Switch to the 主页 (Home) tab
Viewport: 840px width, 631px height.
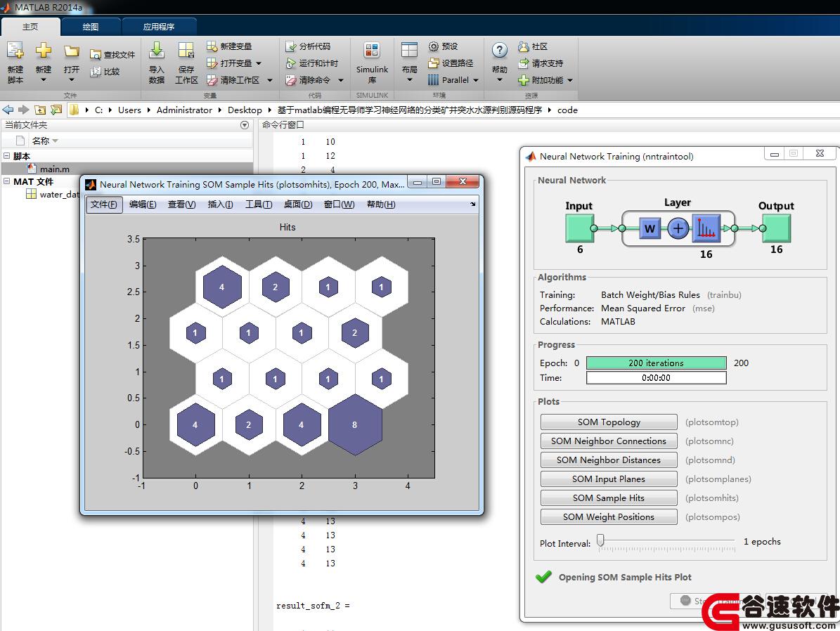click(x=30, y=26)
